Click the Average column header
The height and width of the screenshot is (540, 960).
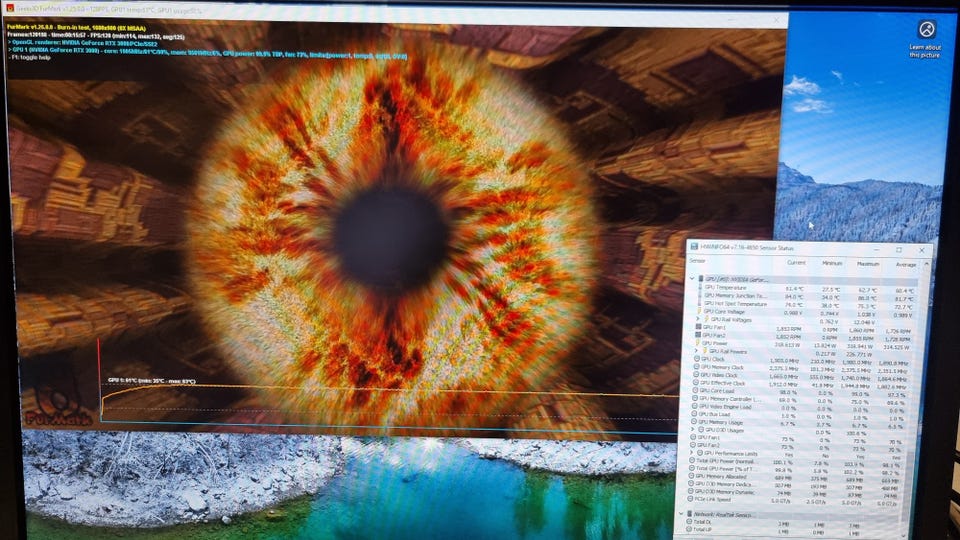pos(906,264)
